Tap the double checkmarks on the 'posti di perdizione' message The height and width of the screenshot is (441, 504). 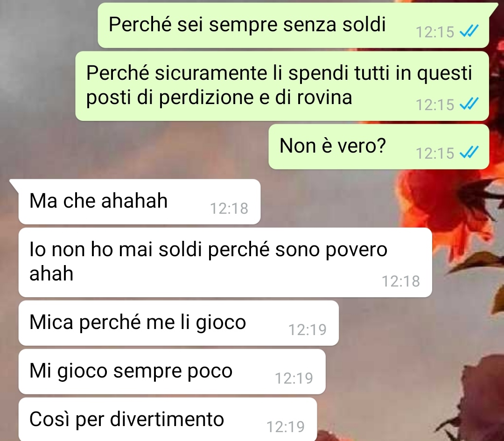(469, 104)
